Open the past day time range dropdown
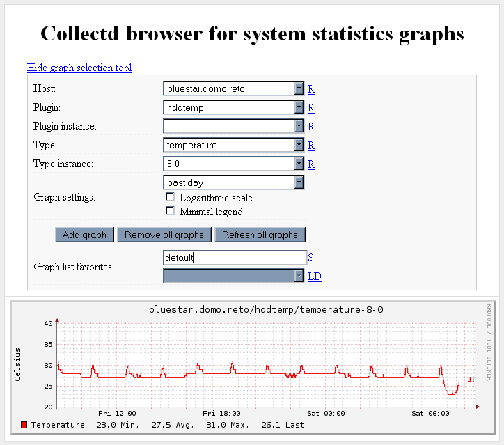 point(234,182)
